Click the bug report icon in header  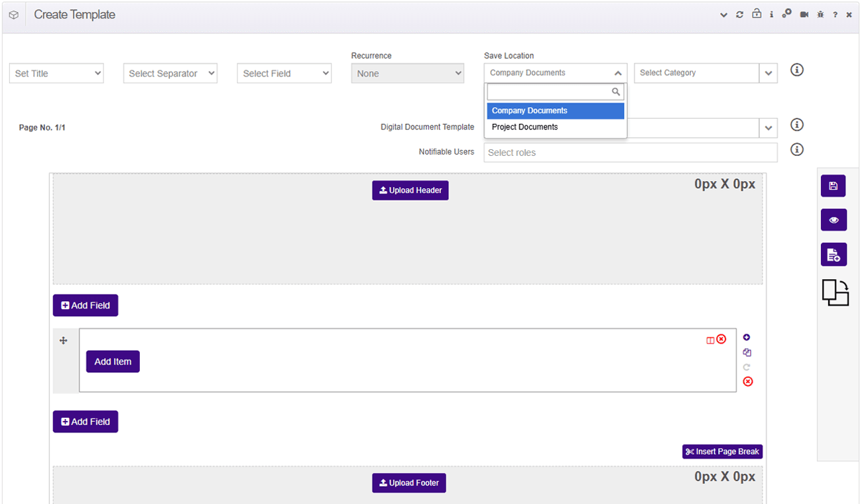pos(820,15)
